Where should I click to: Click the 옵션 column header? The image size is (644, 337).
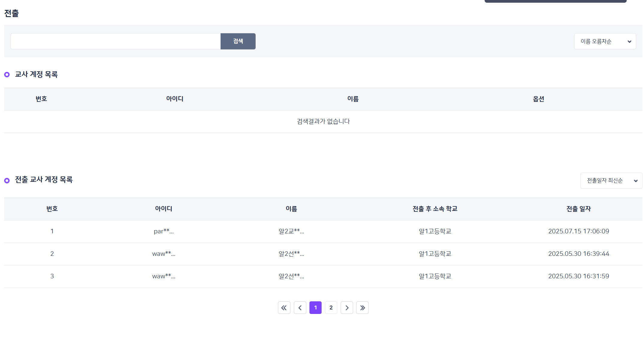(538, 99)
